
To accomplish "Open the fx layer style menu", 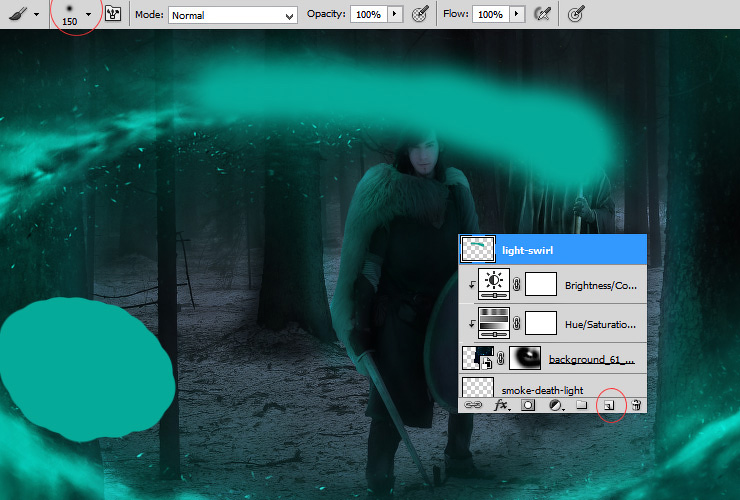I will click(501, 405).
